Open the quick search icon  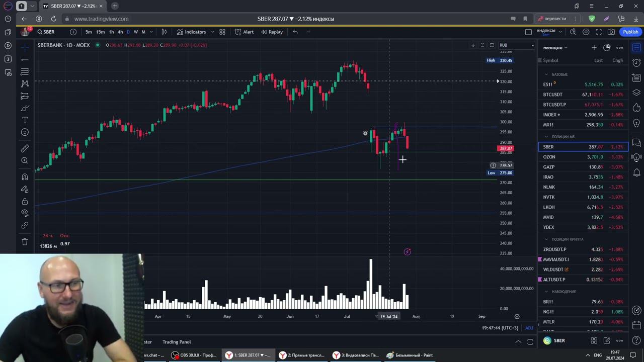pyautogui.click(x=573, y=32)
